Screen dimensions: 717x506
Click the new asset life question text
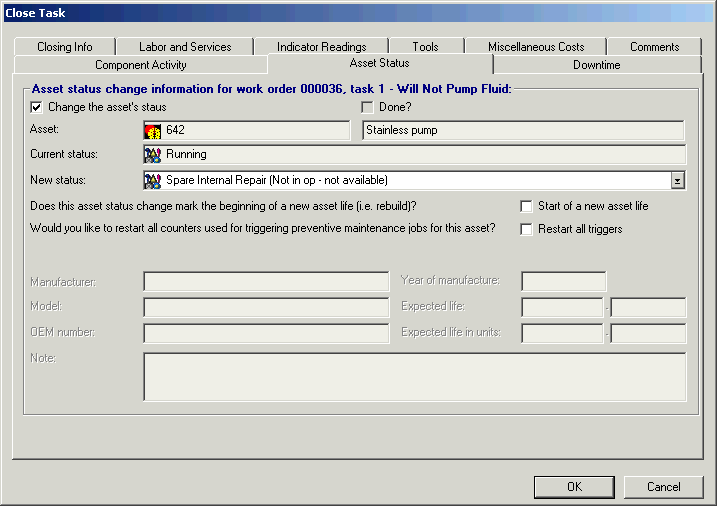tap(223, 206)
